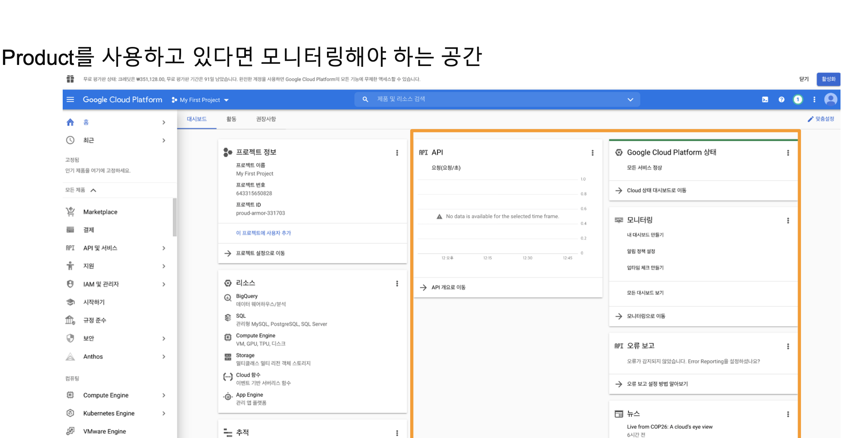868x438 pixels.
Task: Expand the search bar dropdown arrow
Action: (630, 99)
